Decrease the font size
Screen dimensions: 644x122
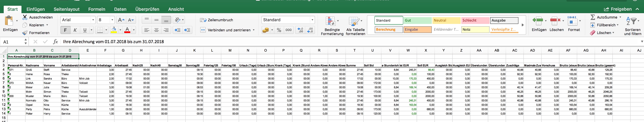131,20
